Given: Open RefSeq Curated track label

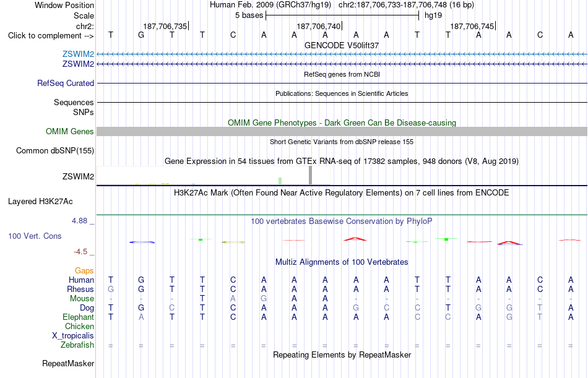Looking at the screenshot, I should click(x=66, y=84).
